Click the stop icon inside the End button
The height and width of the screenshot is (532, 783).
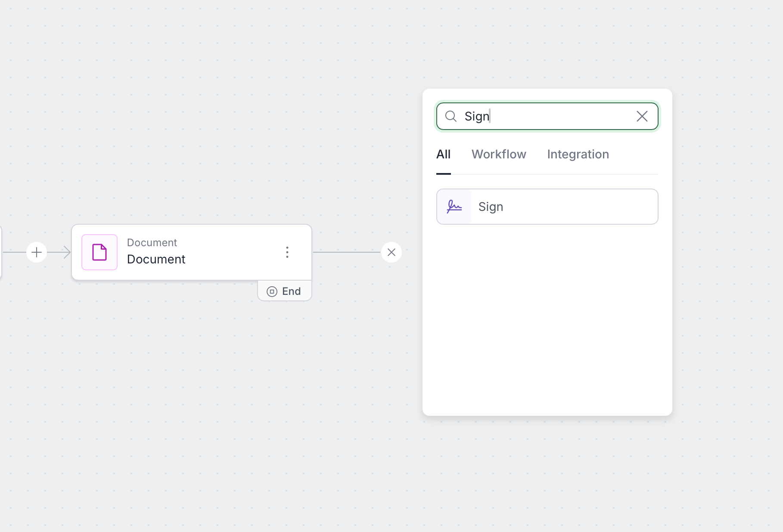pyautogui.click(x=272, y=291)
